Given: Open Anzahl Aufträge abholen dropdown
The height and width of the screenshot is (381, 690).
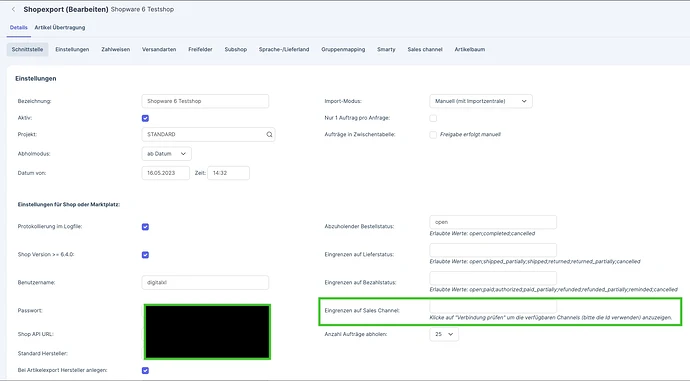Looking at the screenshot, I should coord(444,334).
